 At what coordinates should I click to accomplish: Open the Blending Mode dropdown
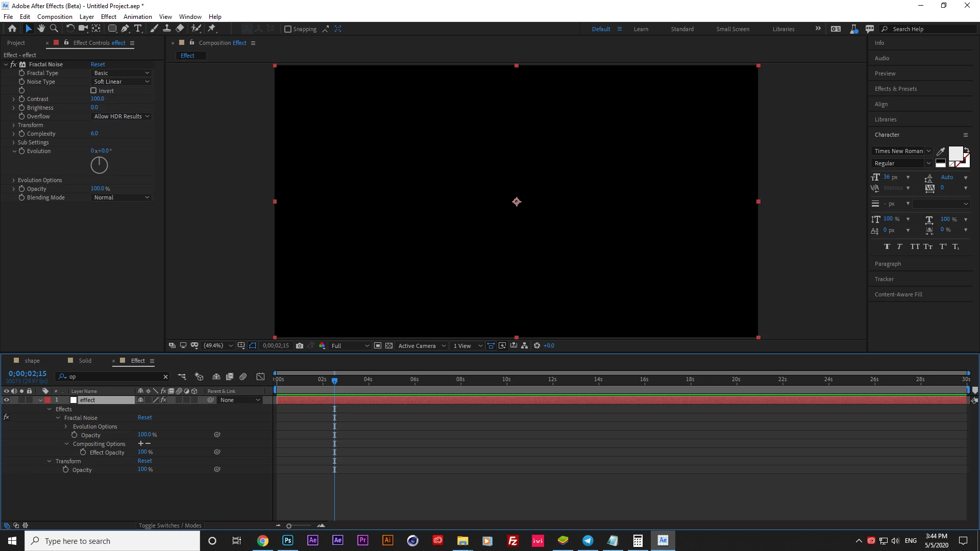click(121, 197)
